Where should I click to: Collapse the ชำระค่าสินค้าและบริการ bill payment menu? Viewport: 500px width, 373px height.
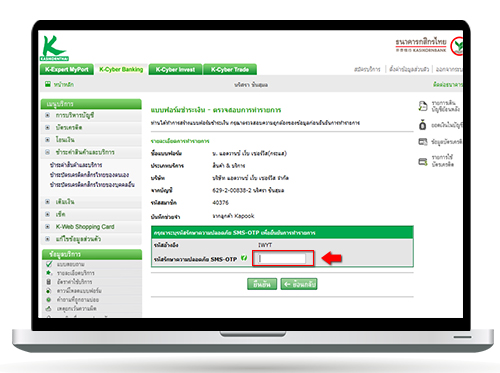coord(48,152)
